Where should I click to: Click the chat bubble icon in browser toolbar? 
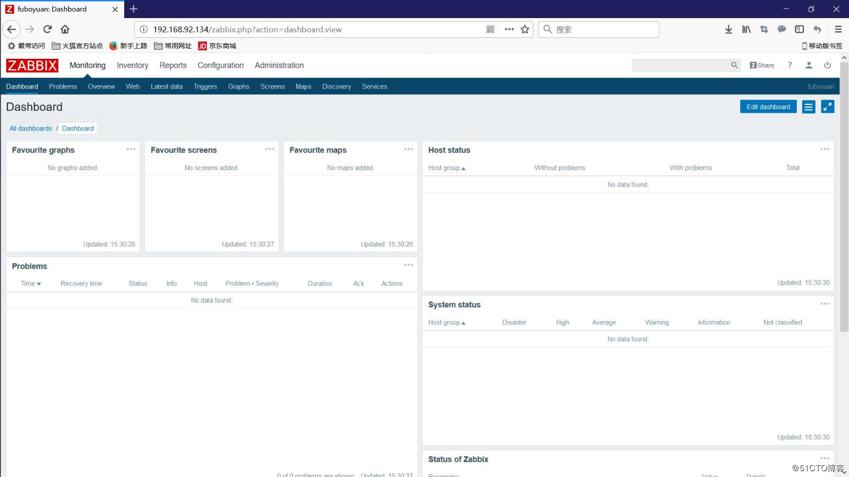[781, 29]
